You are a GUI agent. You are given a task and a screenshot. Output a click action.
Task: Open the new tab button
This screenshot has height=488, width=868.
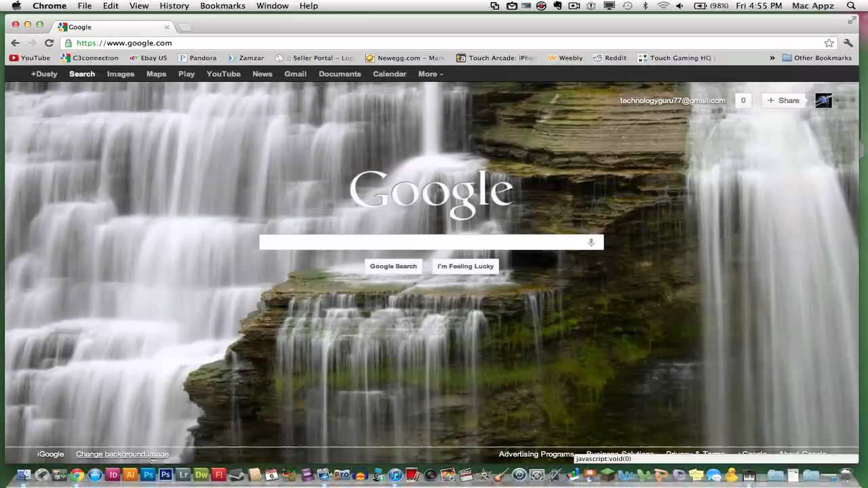coord(184,27)
